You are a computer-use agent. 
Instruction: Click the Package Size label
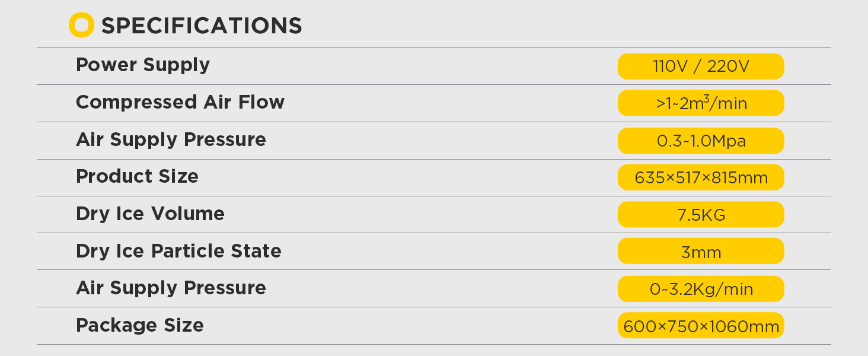click(x=140, y=325)
